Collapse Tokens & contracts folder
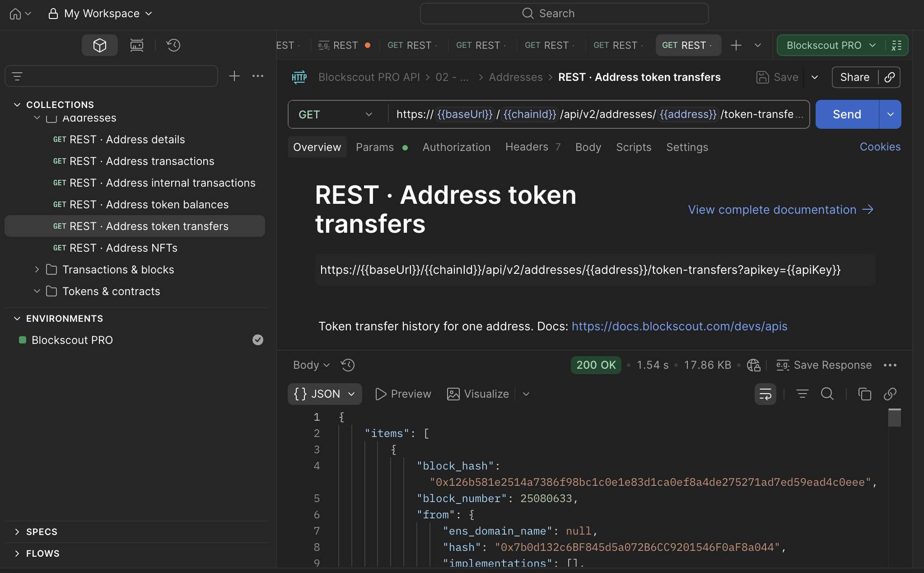 [x=37, y=291]
